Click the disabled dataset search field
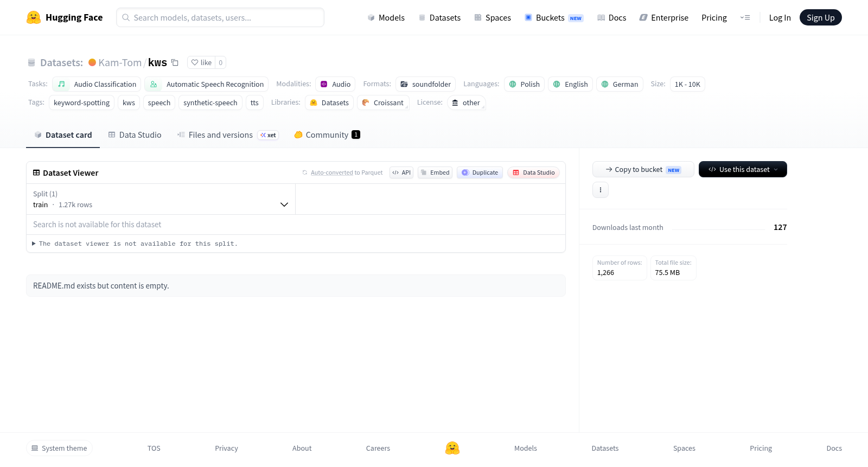The image size is (868, 467). [x=296, y=225]
